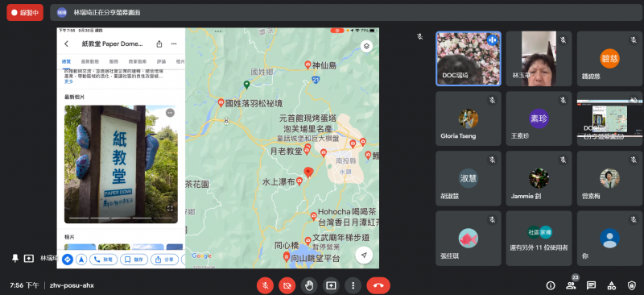644x295 pixels.
Task: Click the 同心橋 map label
Action: tap(287, 246)
